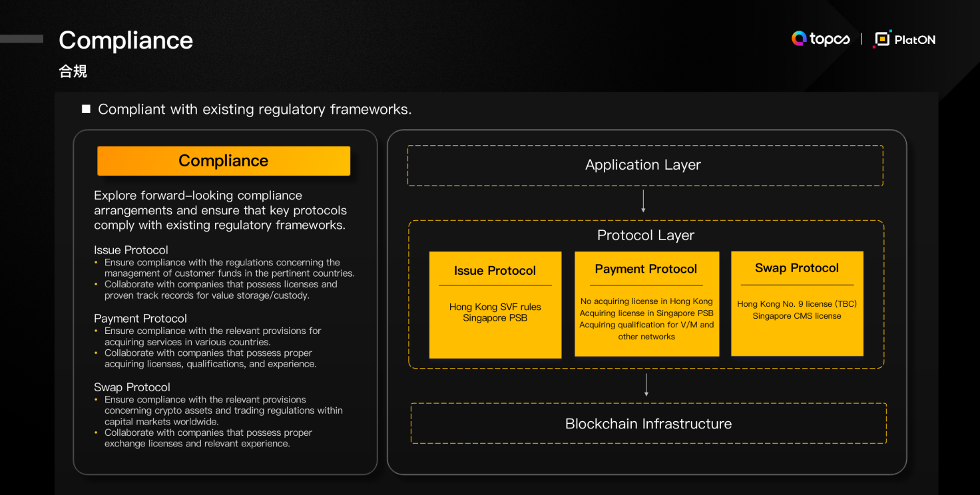Image resolution: width=980 pixels, height=495 pixels.
Task: Click the Payment Protocol card title
Action: [x=646, y=269]
